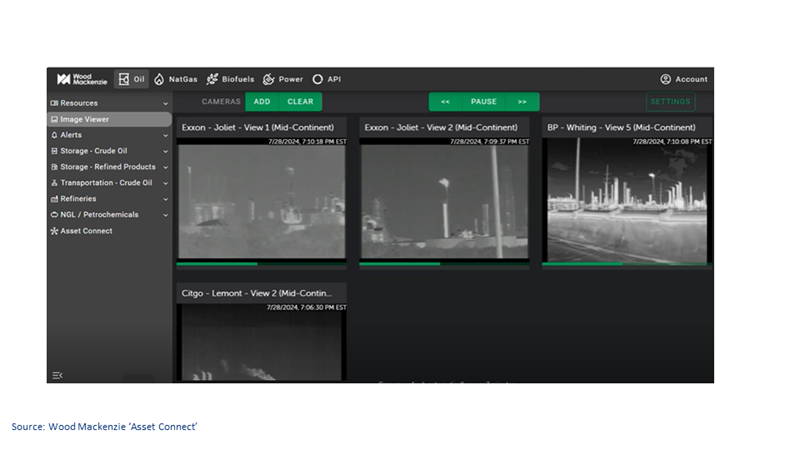Click the Power plug icon
This screenshot has width=800, height=450.
coord(268,79)
